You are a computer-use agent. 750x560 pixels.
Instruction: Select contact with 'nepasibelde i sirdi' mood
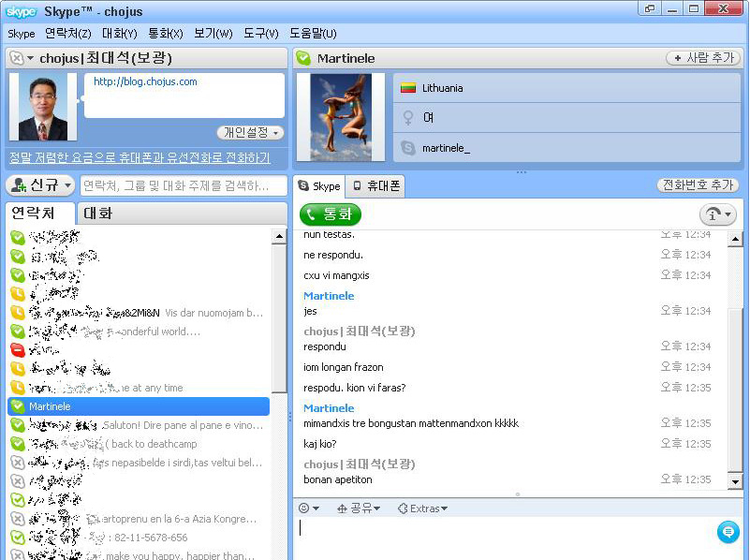139,463
